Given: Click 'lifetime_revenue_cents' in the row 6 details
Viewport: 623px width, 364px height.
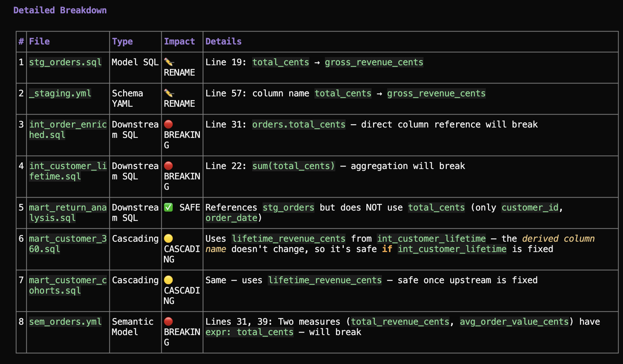Looking at the screenshot, I should pyautogui.click(x=289, y=239).
